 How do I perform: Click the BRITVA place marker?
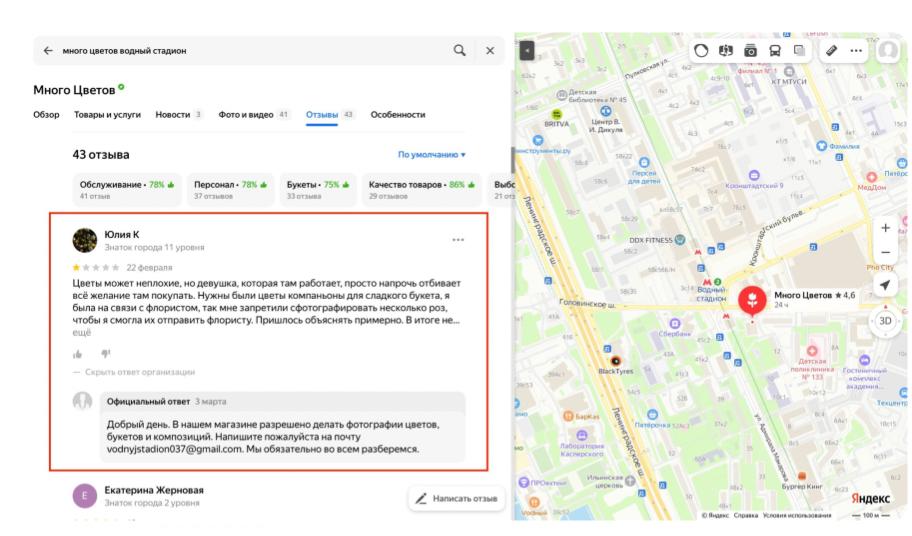557,115
